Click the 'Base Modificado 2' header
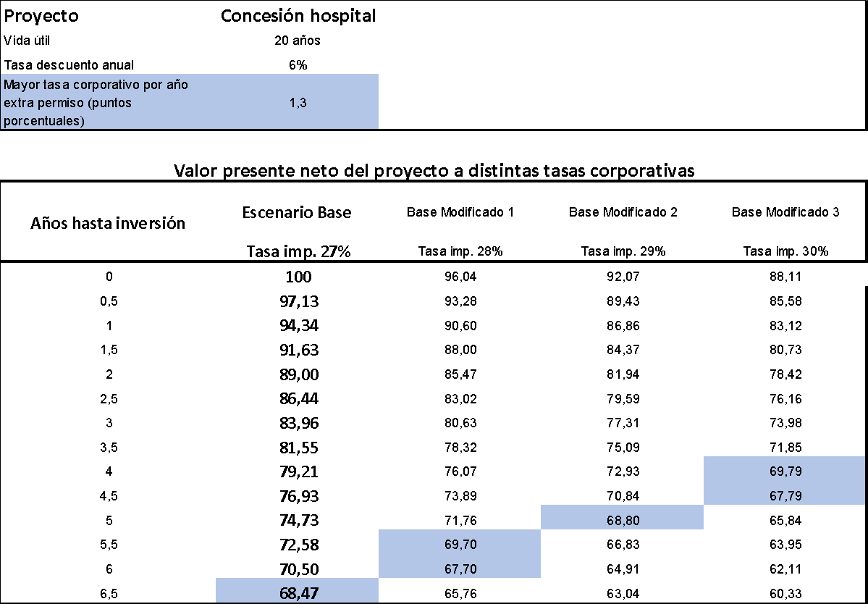The width and height of the screenshot is (868, 604). [x=623, y=213]
